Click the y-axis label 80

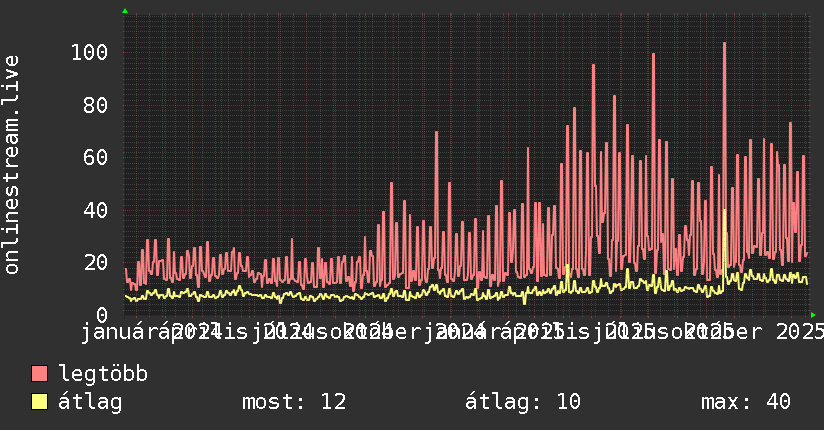pos(96,105)
